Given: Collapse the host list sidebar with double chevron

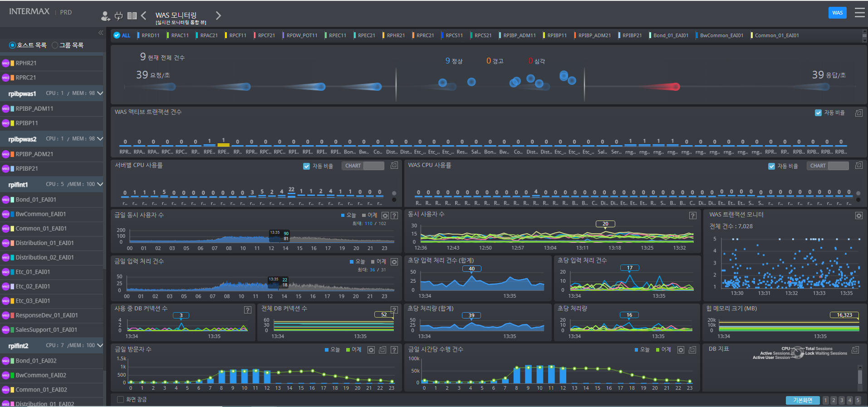Looking at the screenshot, I should pos(101,33).
